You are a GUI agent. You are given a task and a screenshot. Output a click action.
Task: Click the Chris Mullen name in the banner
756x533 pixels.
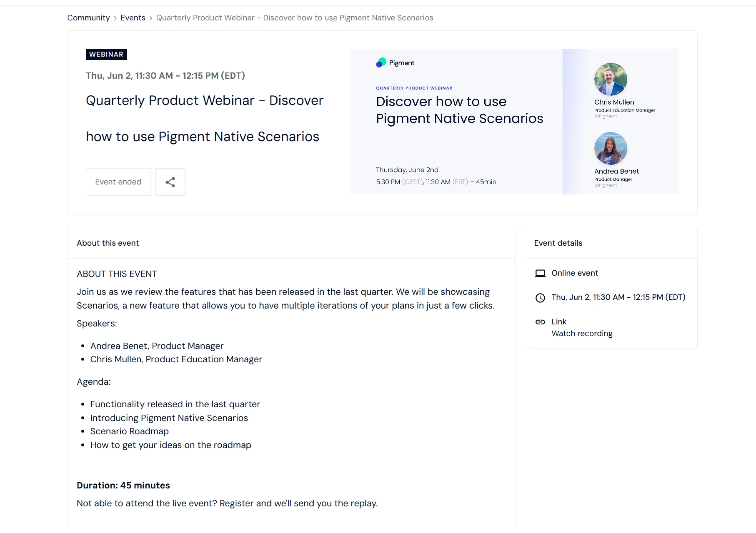pos(614,102)
